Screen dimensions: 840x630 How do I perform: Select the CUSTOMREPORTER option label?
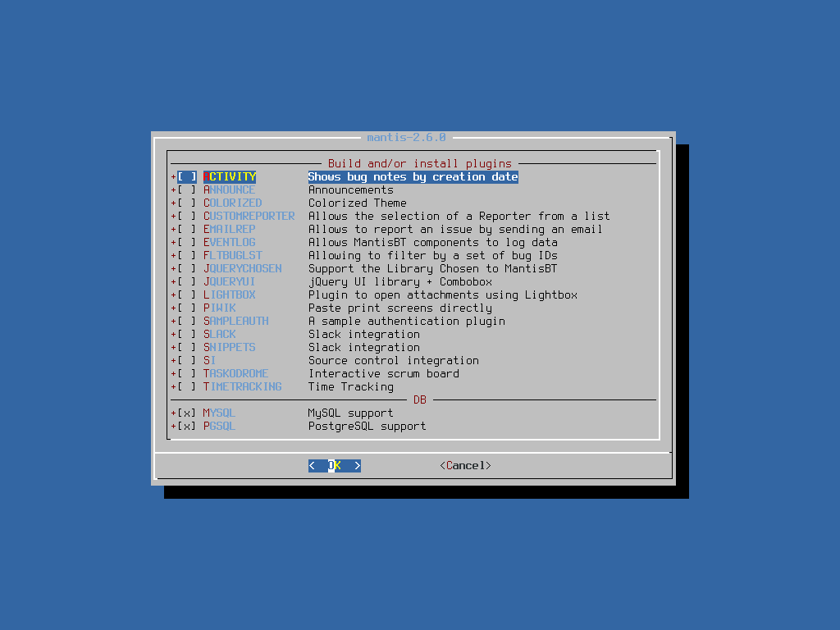pyautogui.click(x=249, y=217)
